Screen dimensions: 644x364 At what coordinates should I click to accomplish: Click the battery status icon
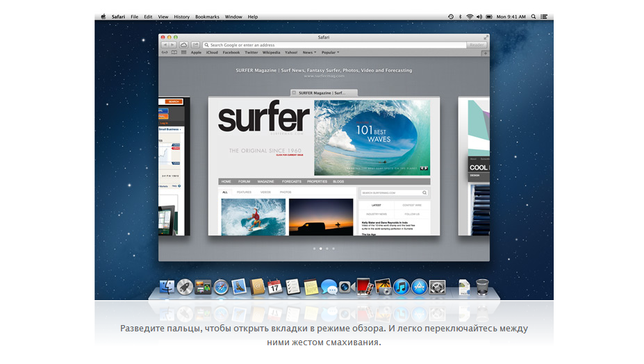pyautogui.click(x=489, y=17)
